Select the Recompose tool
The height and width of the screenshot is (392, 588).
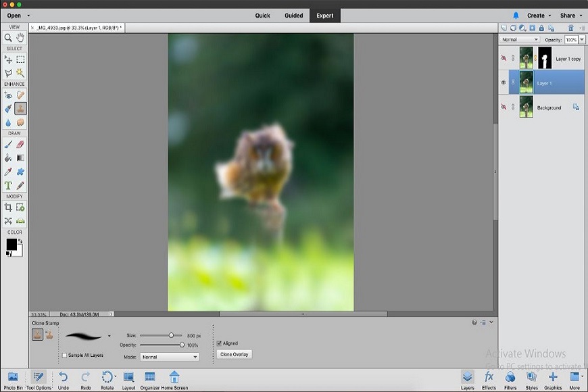tap(20, 207)
